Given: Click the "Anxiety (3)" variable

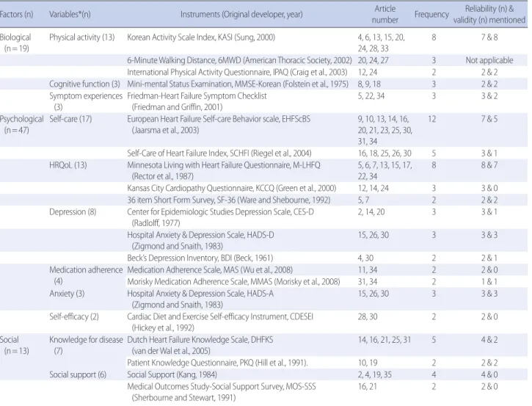Looking at the screenshot, I should click(x=67, y=293).
